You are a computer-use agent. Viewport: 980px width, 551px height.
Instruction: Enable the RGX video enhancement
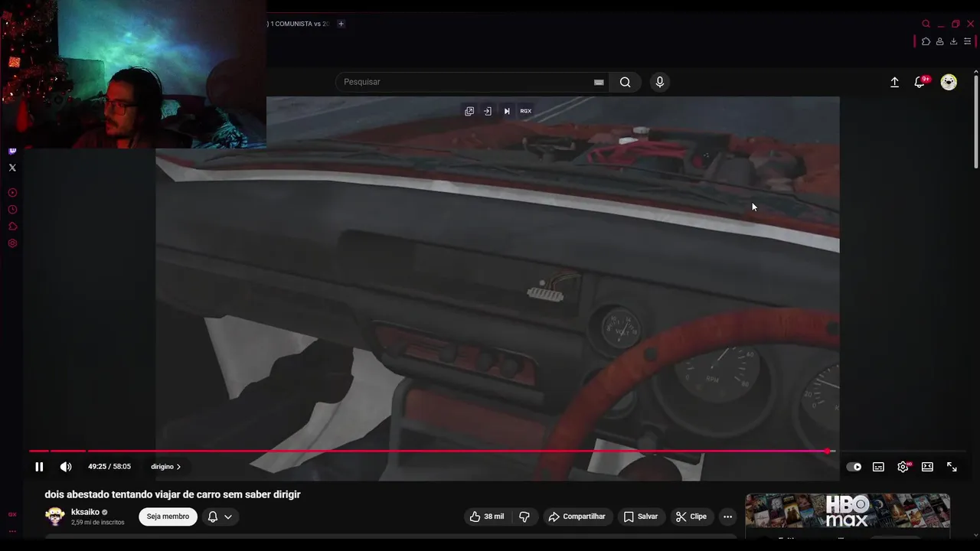coord(526,111)
